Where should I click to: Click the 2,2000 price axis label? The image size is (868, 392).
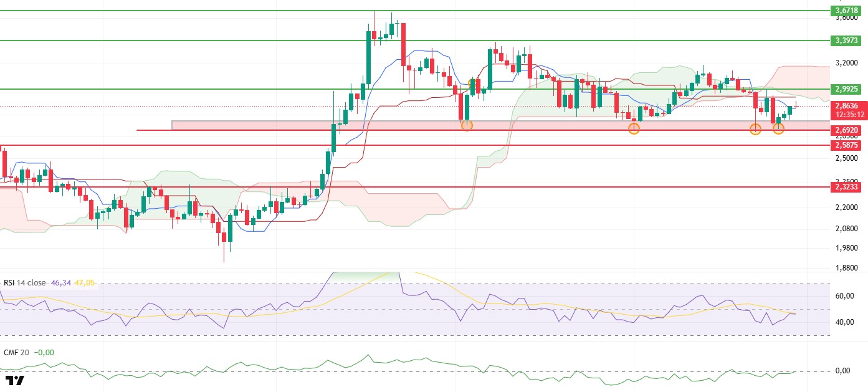click(846, 208)
